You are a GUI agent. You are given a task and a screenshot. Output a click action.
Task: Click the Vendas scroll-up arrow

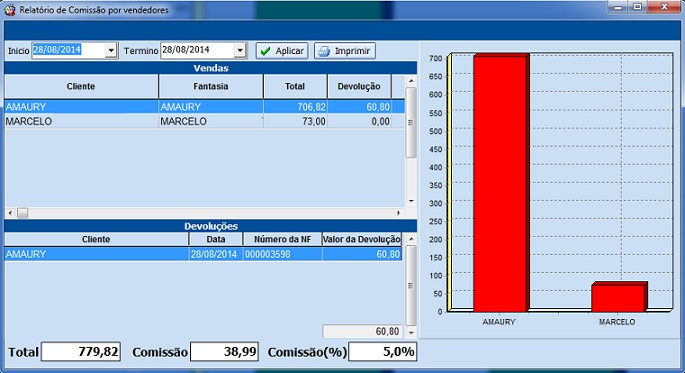point(411,81)
